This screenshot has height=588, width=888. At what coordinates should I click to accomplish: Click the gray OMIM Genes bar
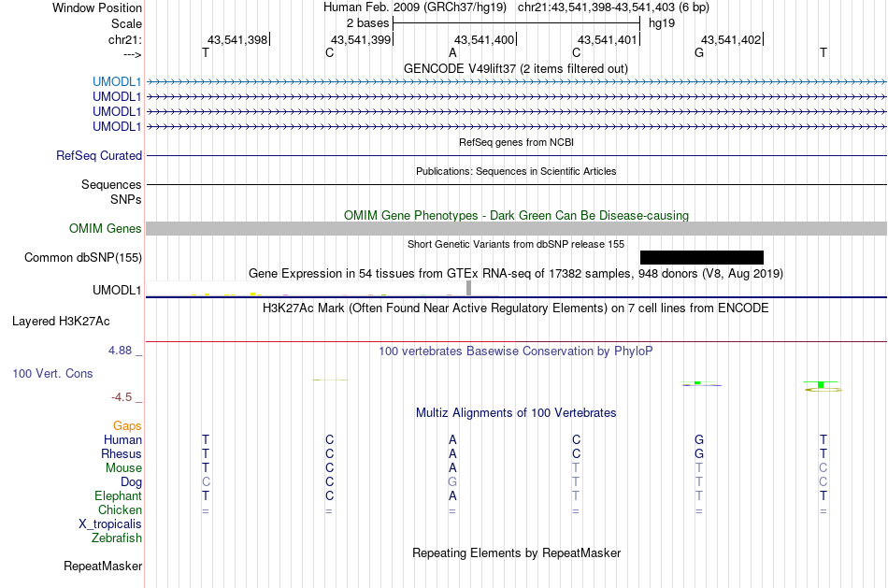(517, 228)
